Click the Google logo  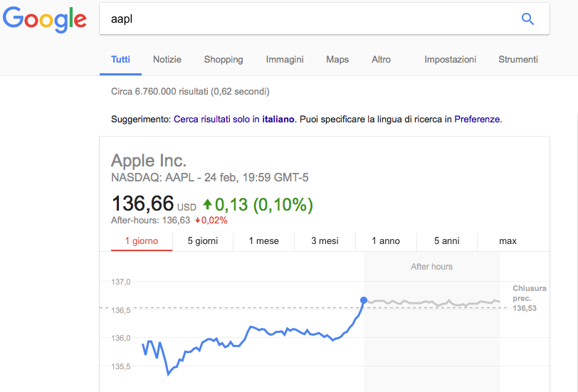coord(45,20)
